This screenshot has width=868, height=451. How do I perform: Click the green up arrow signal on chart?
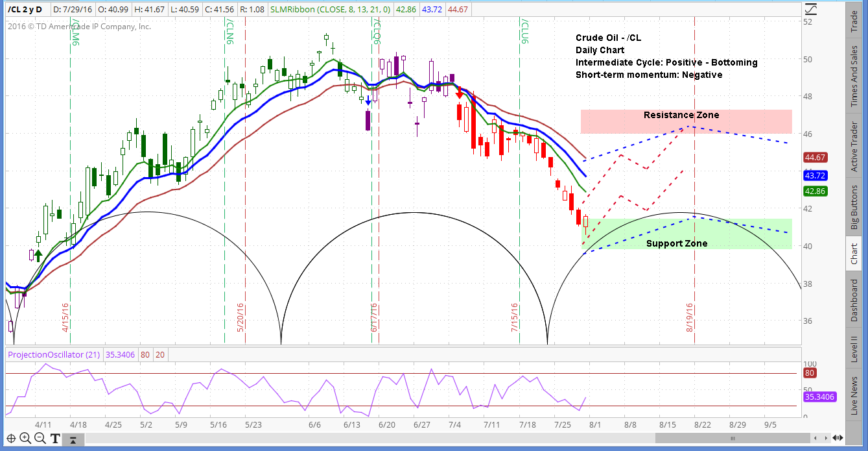pyautogui.click(x=38, y=256)
